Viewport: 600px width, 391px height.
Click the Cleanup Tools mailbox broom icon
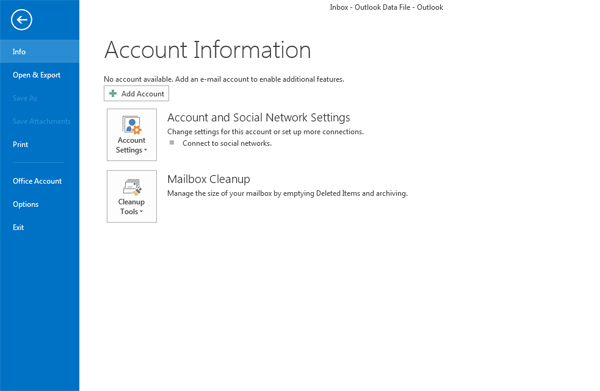coord(132,187)
